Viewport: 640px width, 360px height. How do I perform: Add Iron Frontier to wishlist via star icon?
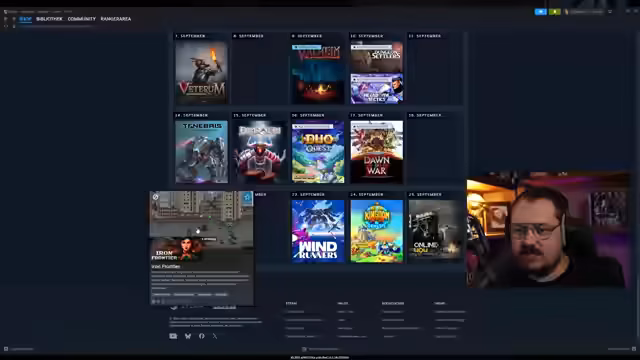tap(247, 198)
